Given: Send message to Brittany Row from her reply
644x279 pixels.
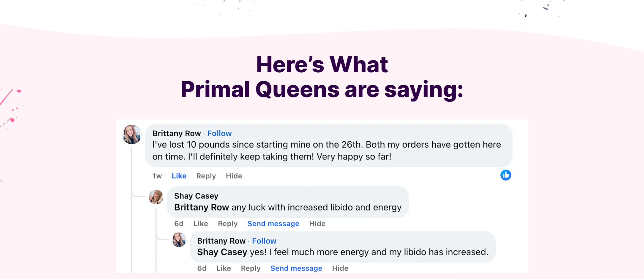Looking at the screenshot, I should (296, 268).
